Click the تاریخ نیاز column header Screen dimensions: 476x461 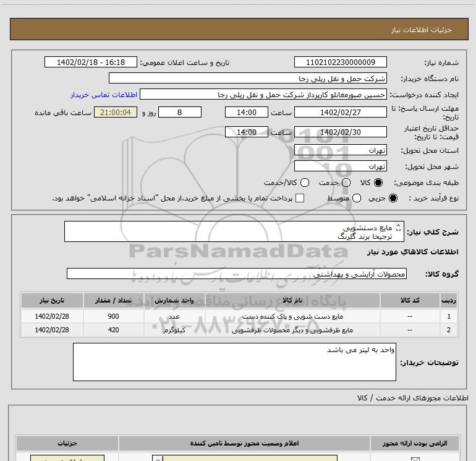point(52,300)
